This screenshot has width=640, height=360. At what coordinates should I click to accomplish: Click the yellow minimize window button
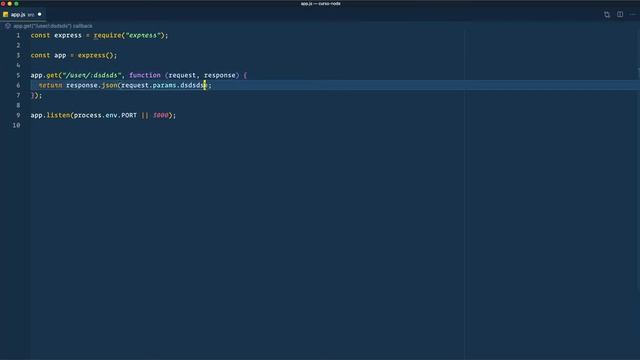click(x=10, y=3)
